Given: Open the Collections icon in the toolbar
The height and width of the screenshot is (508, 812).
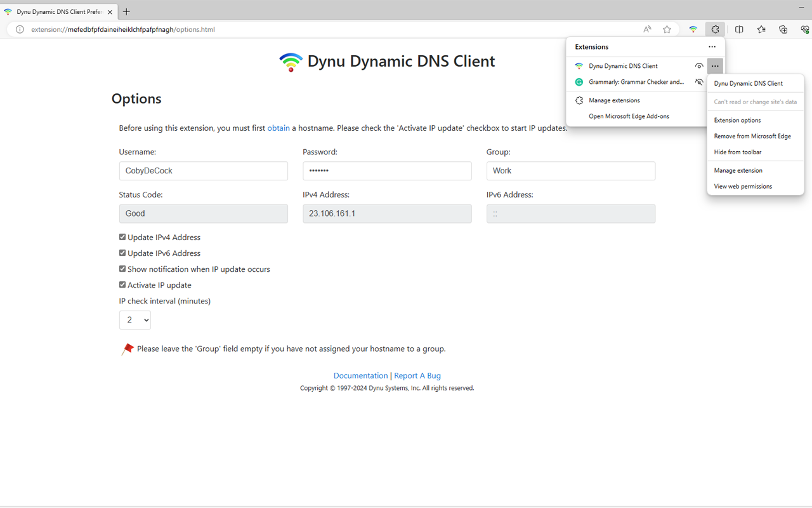Looking at the screenshot, I should 783,29.
